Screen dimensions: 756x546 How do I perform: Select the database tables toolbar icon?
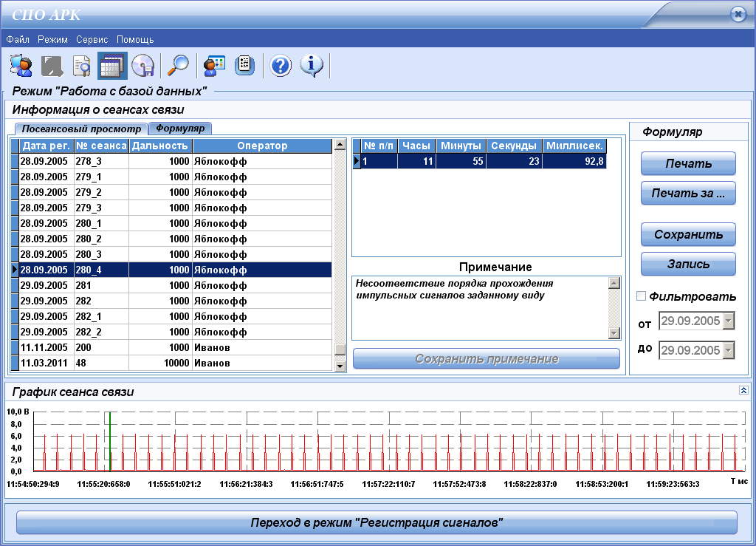tap(111, 66)
